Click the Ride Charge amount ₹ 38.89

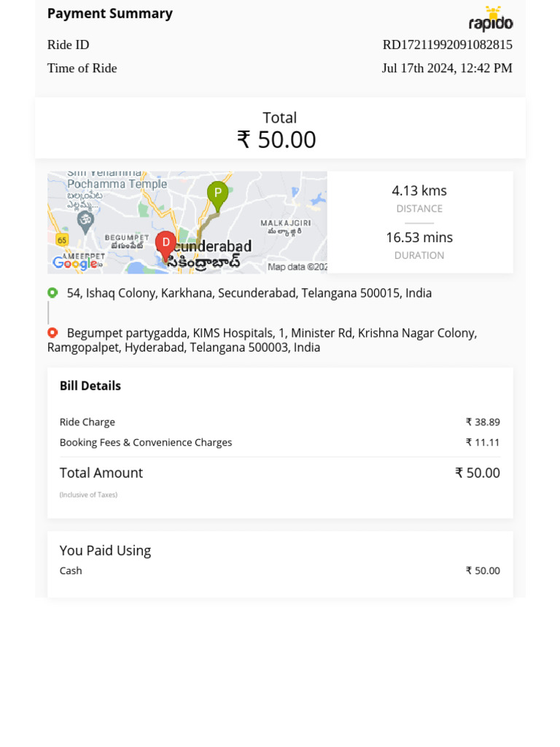pyautogui.click(x=483, y=422)
